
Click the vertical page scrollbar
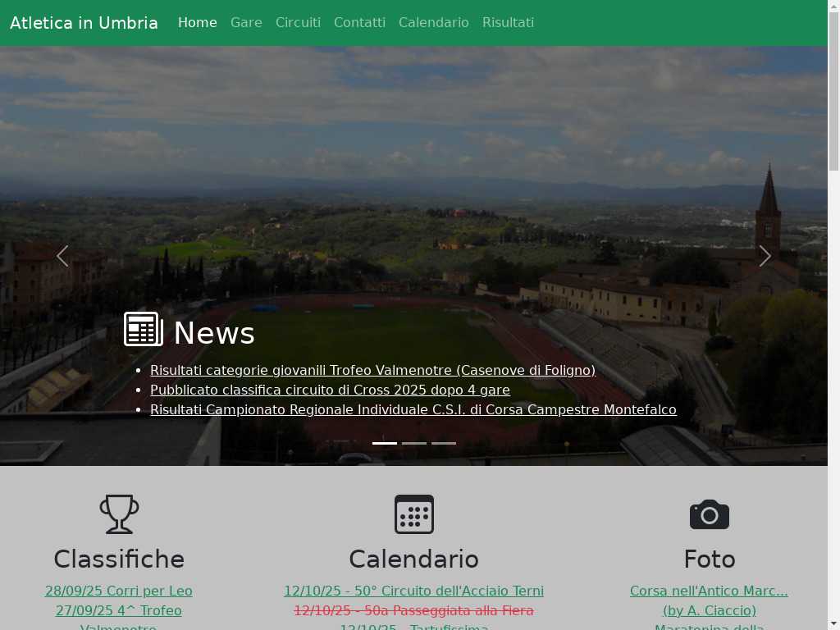point(833,328)
